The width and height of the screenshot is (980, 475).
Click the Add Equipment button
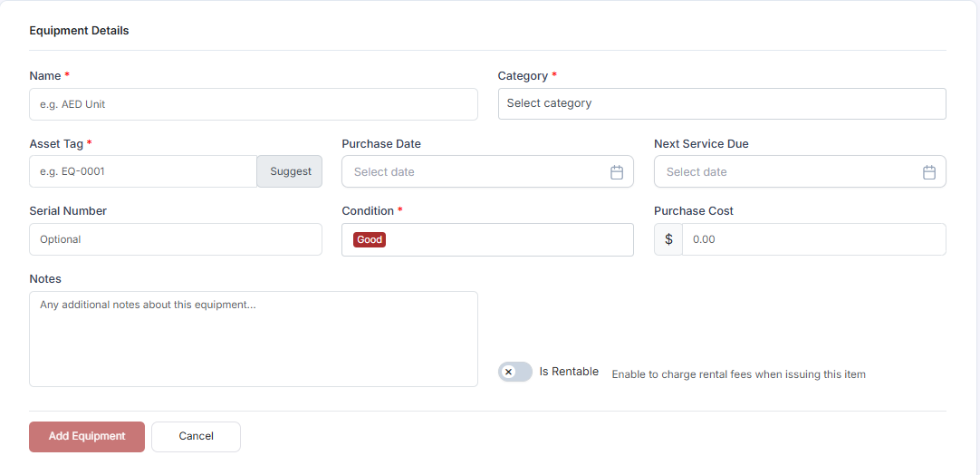click(87, 436)
